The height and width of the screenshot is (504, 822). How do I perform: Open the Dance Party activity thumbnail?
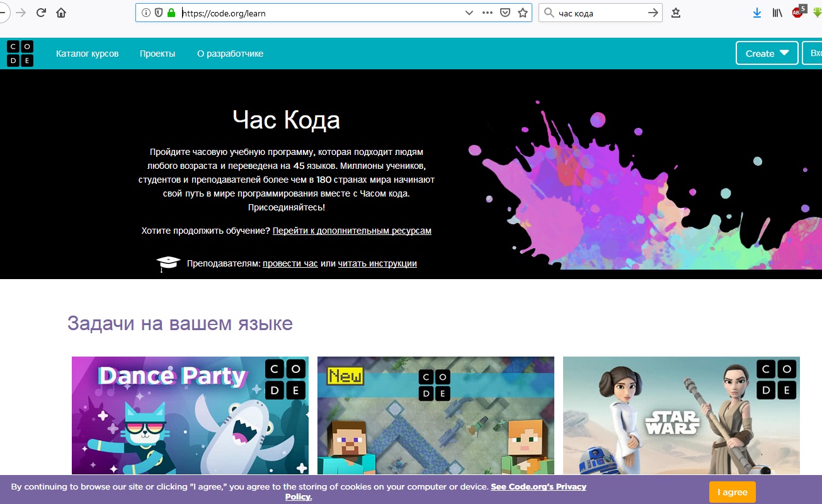pyautogui.click(x=190, y=416)
